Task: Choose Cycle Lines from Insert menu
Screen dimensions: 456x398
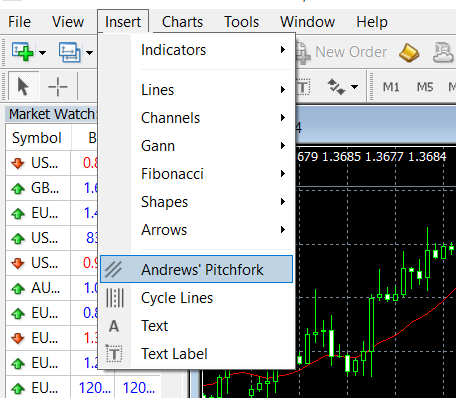Action: coord(196,298)
